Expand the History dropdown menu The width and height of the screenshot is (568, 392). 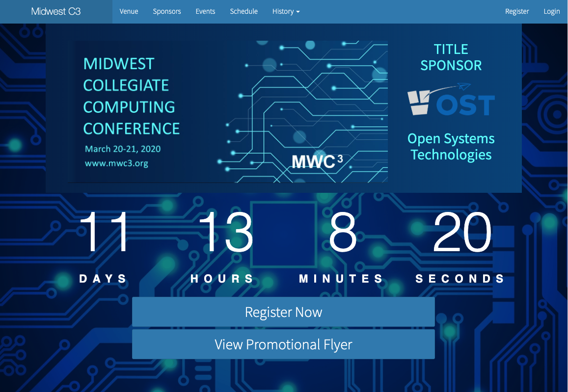click(x=286, y=11)
